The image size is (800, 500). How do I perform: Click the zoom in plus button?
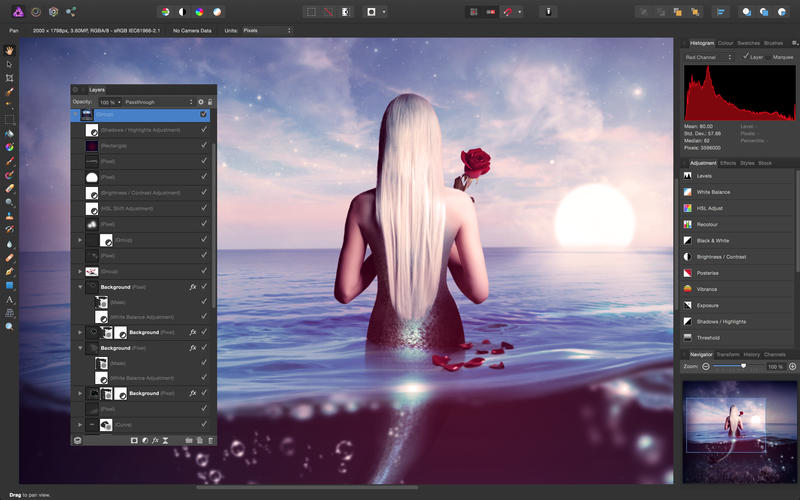(792, 367)
